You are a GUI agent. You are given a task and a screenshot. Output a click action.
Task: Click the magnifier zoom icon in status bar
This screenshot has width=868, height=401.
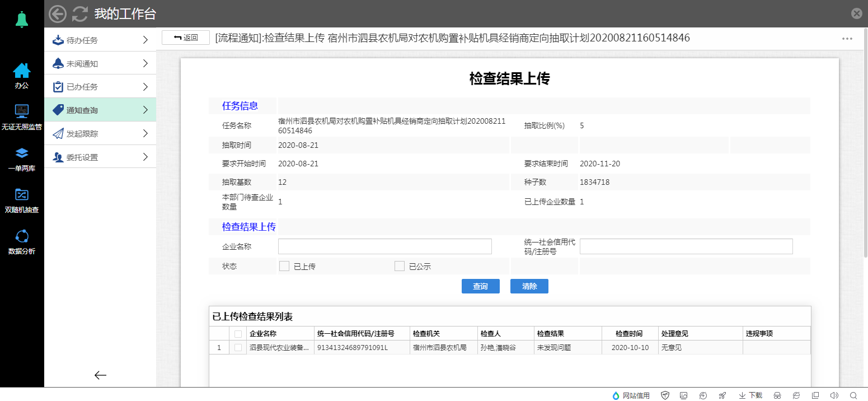[x=853, y=395]
